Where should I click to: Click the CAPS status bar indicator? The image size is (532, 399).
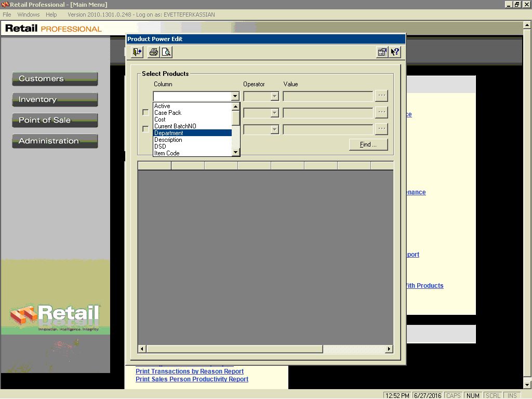[x=454, y=395]
